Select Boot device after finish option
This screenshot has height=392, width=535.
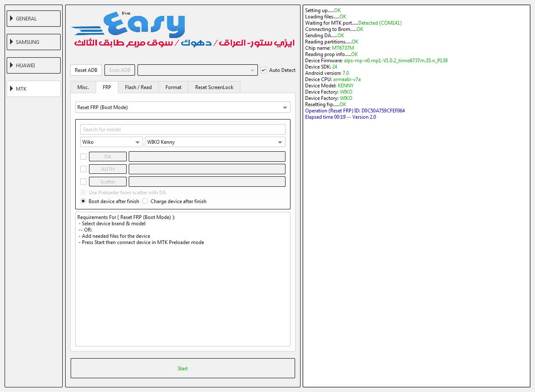110,201
